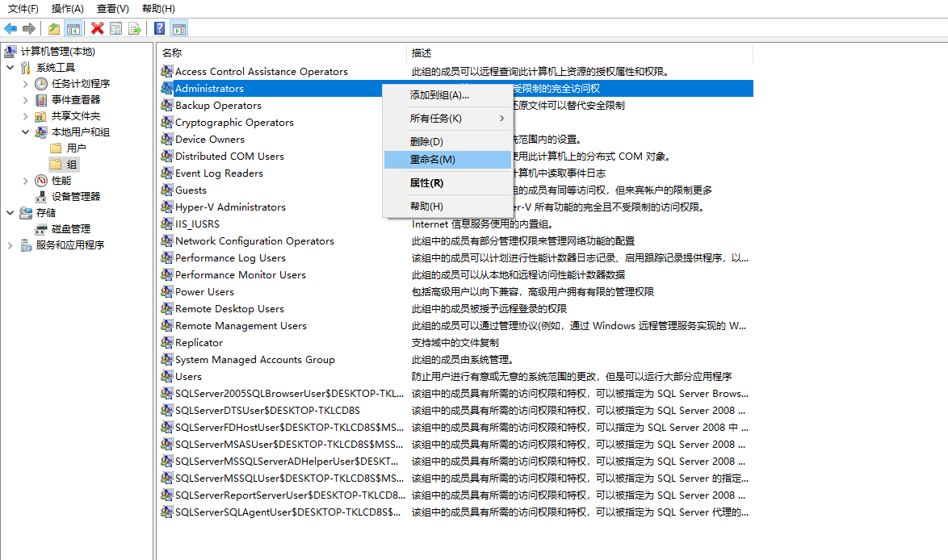Click the 设备管理器 icon

click(41, 196)
